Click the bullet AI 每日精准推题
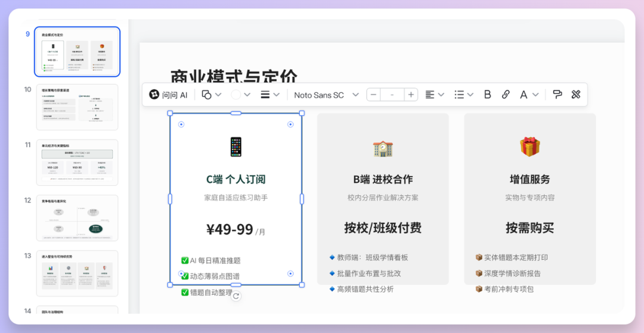 210,260
